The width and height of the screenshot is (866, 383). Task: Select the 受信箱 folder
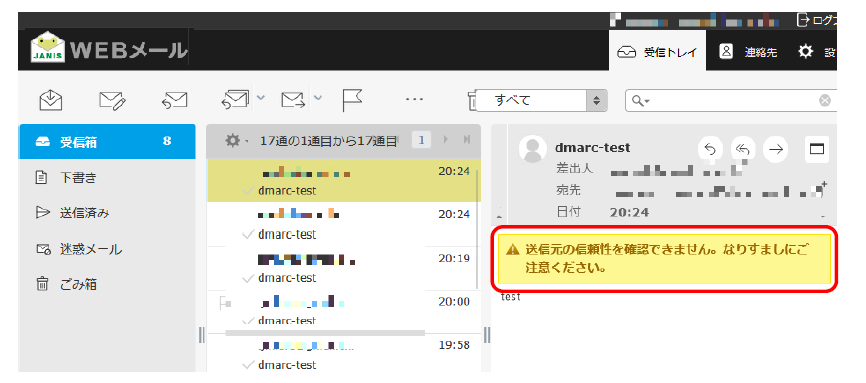tap(107, 141)
